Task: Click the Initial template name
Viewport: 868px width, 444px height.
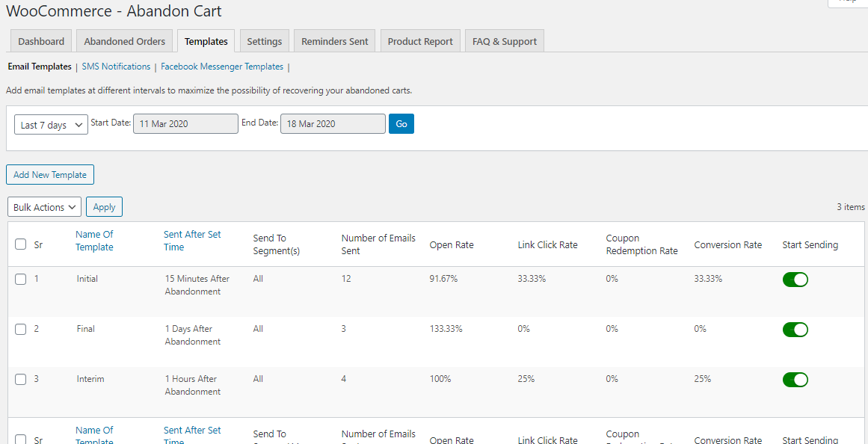Action: [x=87, y=279]
